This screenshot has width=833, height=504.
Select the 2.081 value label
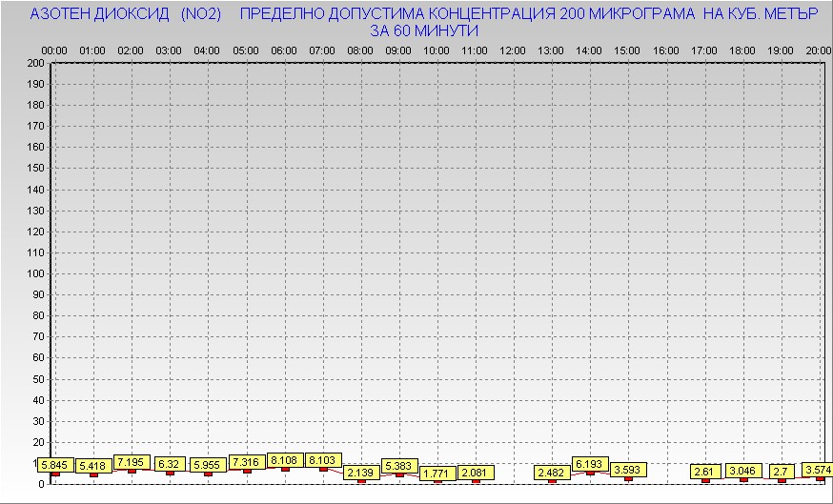476,473
